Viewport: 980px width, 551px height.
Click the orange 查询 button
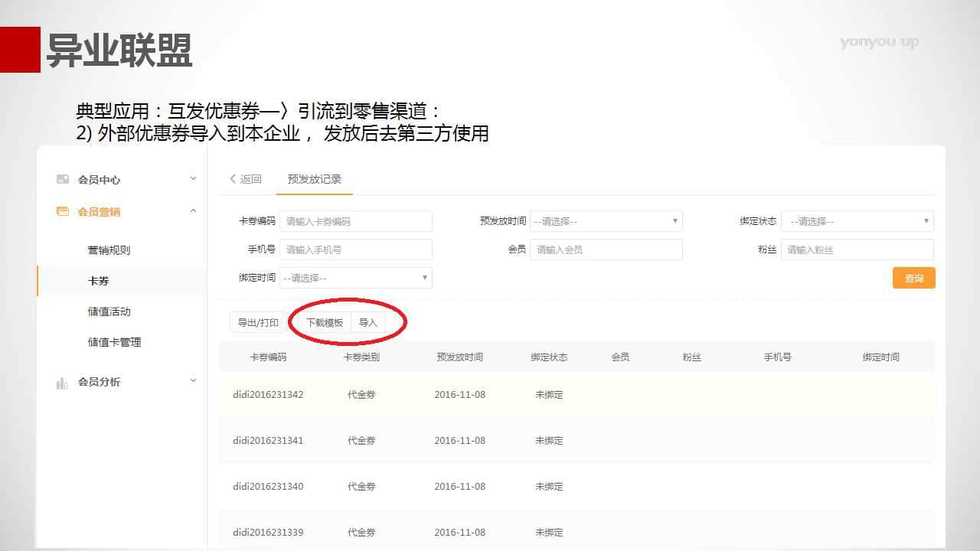(913, 278)
